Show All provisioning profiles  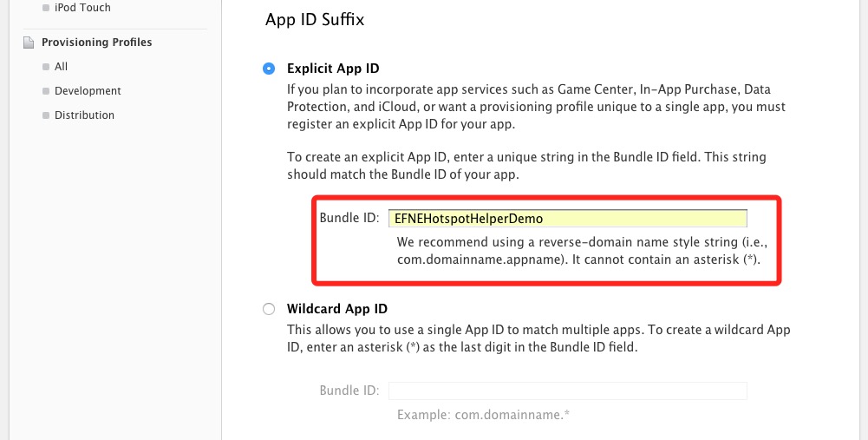point(61,67)
